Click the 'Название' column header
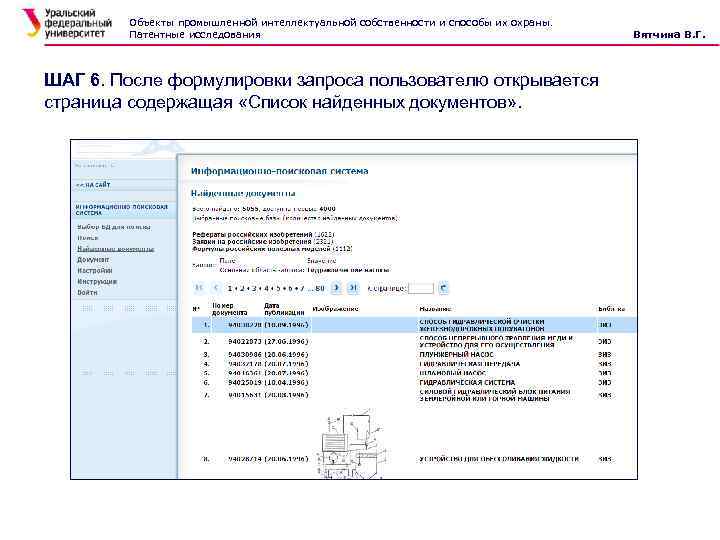This screenshot has height=540, width=720. pyautogui.click(x=435, y=309)
